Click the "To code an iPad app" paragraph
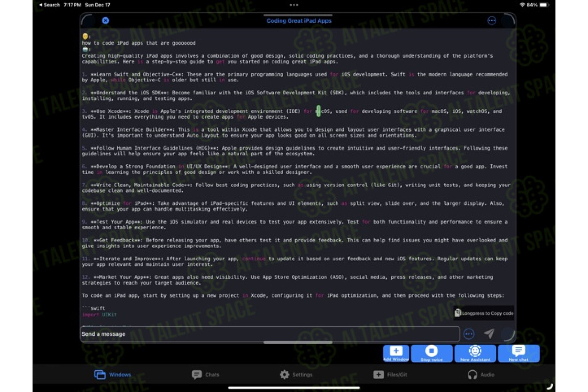 [x=293, y=296]
